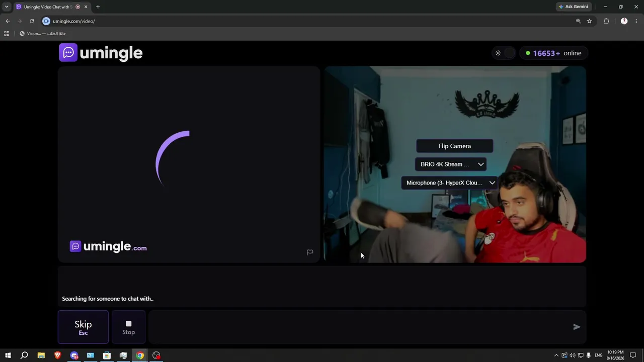
Task: Click the microphone icon in system tray
Action: 588,355
